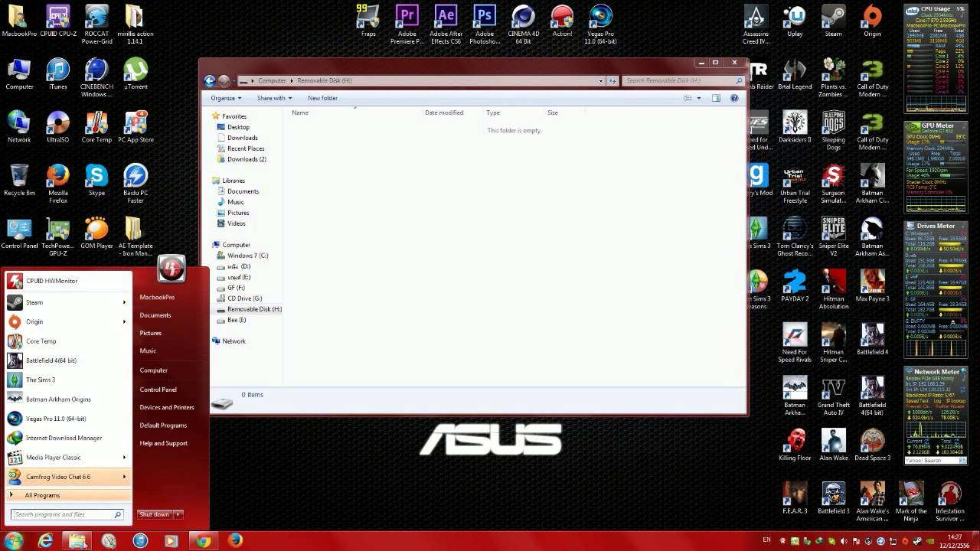
Task: Select the Recycle Bin icon
Action: pos(19,181)
